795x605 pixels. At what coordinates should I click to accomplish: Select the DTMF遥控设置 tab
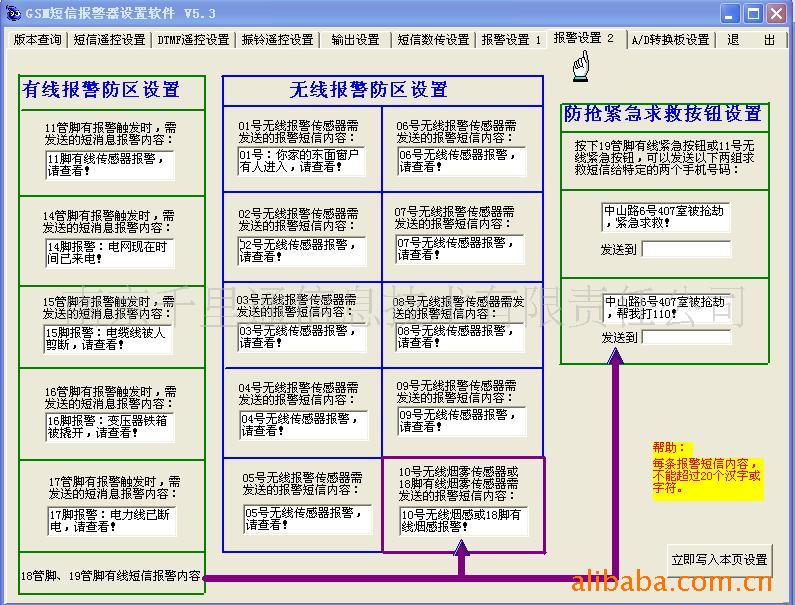[193, 40]
